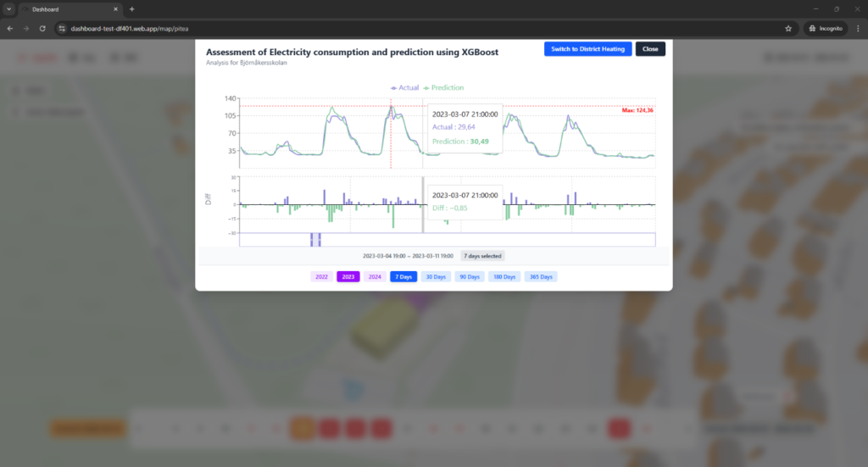Select the 7 Days range tab
Screen dimensions: 868x467
tap(403, 276)
